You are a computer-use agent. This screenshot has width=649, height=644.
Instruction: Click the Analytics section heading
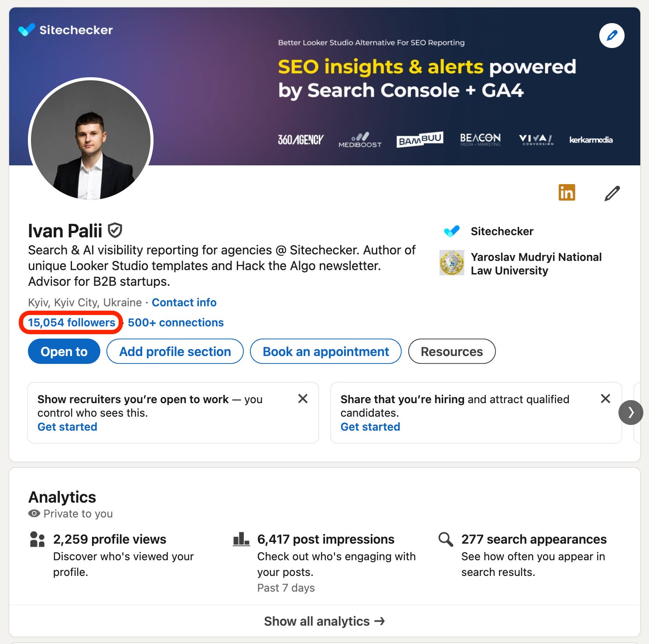(62, 497)
